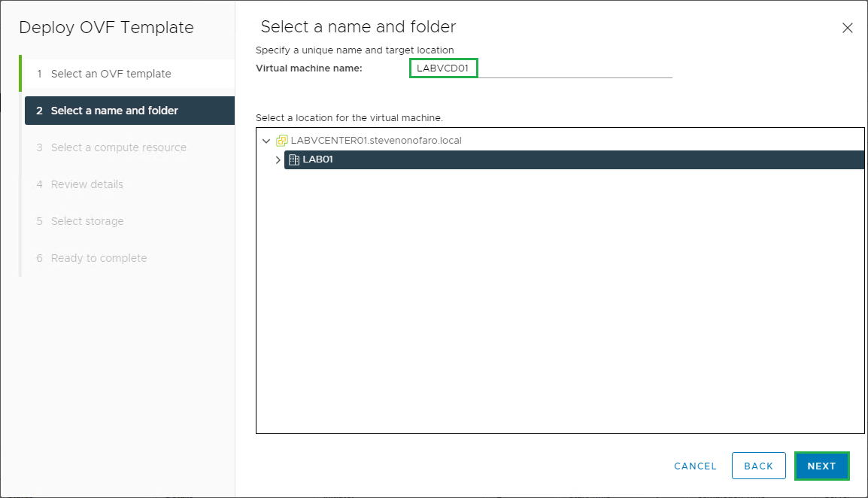
Task: Open step 2 Select a name and folder
Action: click(x=114, y=111)
